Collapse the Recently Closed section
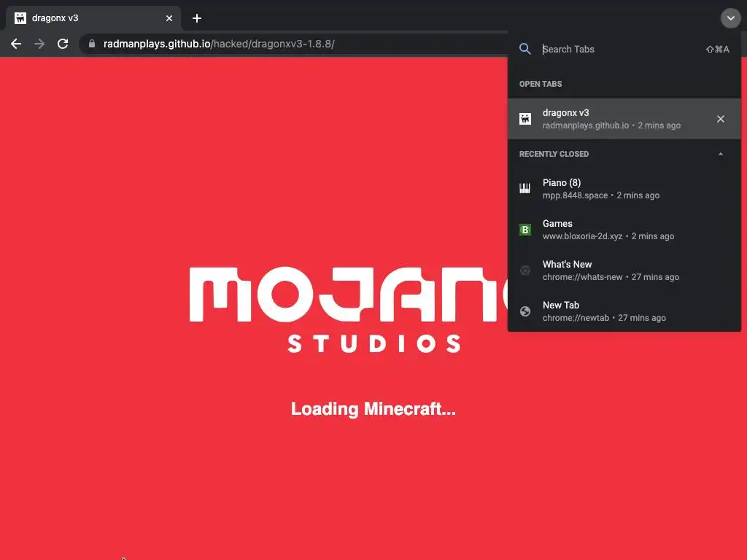 (720, 154)
